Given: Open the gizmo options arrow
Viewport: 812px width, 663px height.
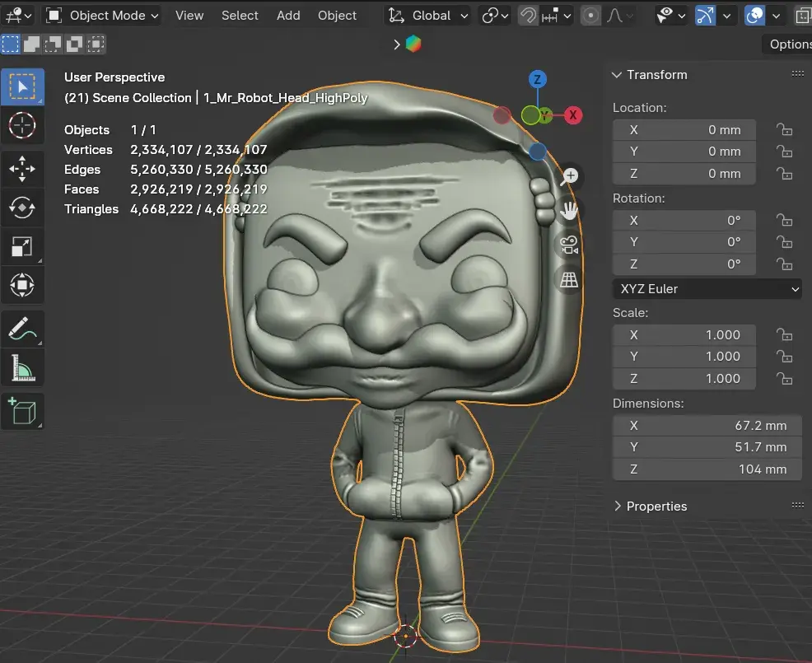Looking at the screenshot, I should pyautogui.click(x=727, y=16).
